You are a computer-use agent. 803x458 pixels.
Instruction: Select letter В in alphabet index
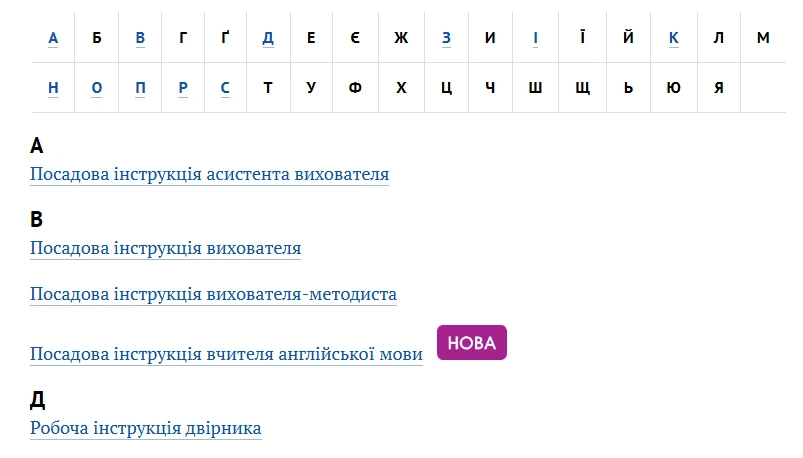point(140,38)
